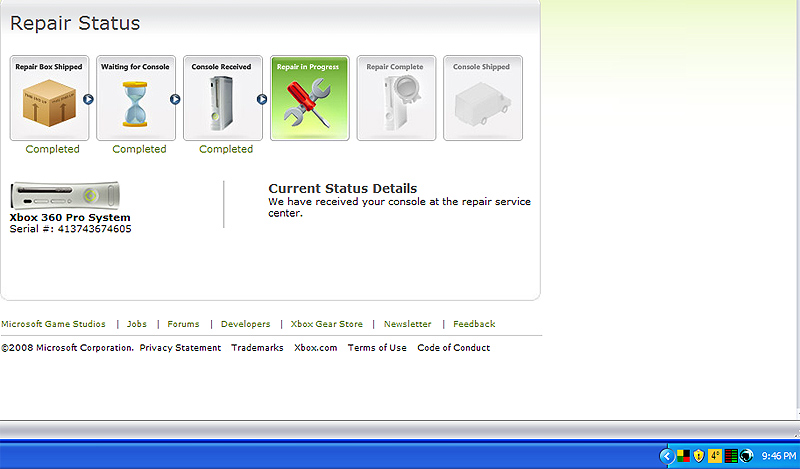This screenshot has height=469, width=800.
Task: Click the Serial #: 413743674605 text
Action: click(70, 229)
